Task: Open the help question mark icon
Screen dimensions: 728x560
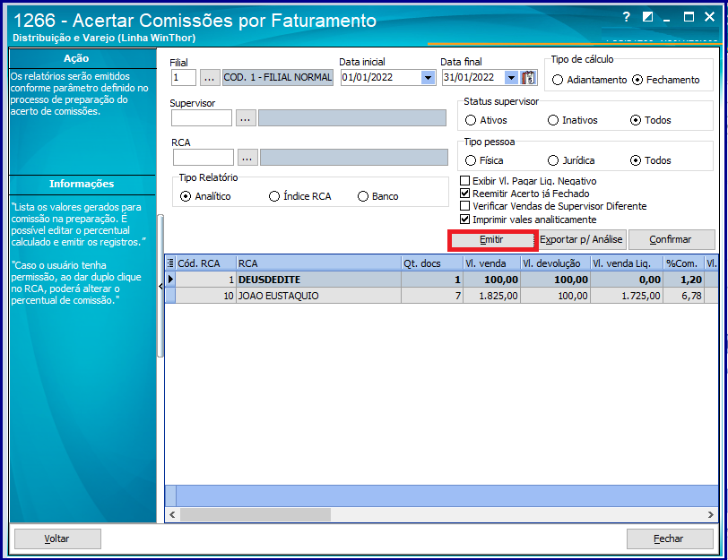Action: (x=627, y=17)
